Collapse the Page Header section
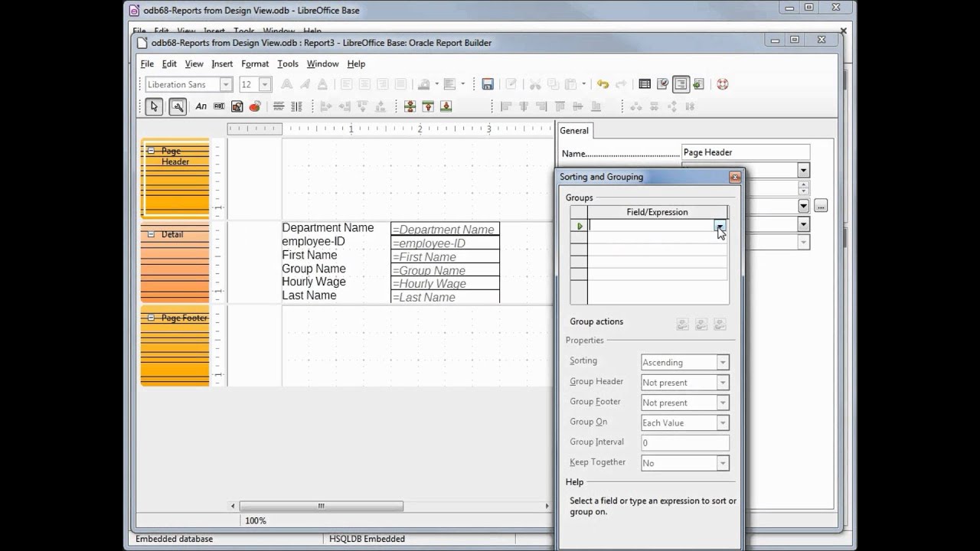This screenshot has height=551, width=980. pyautogui.click(x=151, y=151)
